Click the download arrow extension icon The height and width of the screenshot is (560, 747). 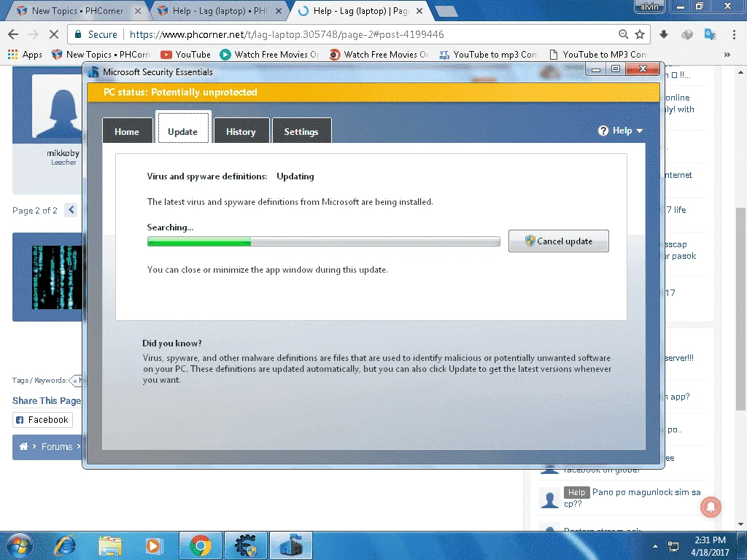664,34
